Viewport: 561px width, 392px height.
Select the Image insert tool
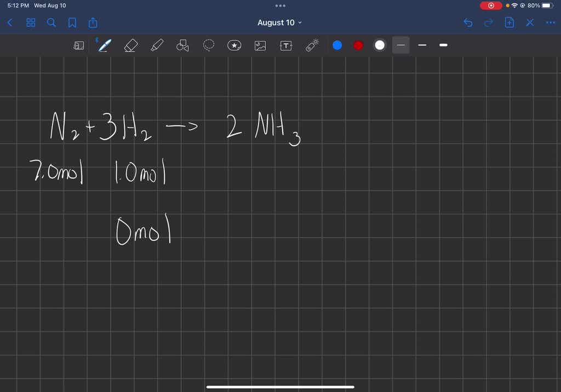pos(260,45)
